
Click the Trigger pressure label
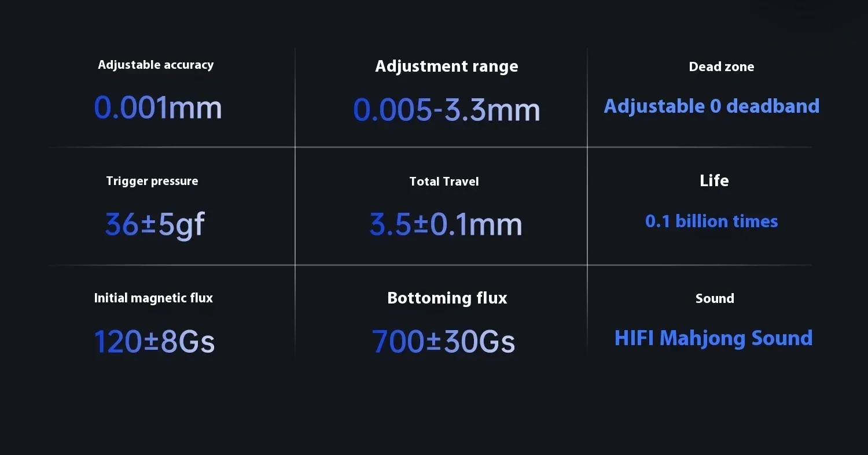coord(152,181)
